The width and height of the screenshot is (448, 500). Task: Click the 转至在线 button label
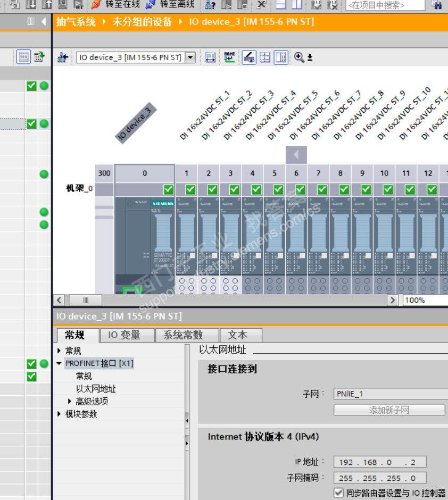pyautogui.click(x=123, y=4)
